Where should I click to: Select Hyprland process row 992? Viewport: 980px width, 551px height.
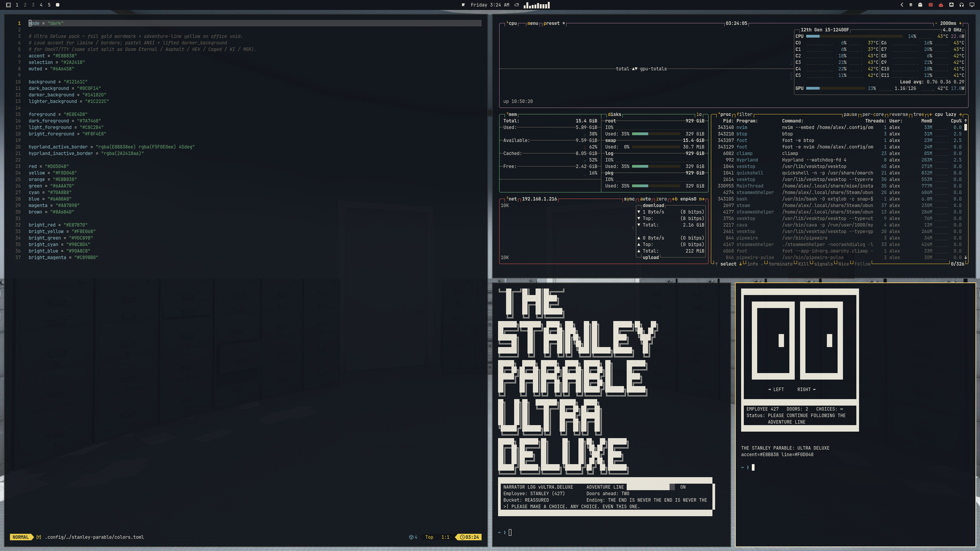pos(838,160)
